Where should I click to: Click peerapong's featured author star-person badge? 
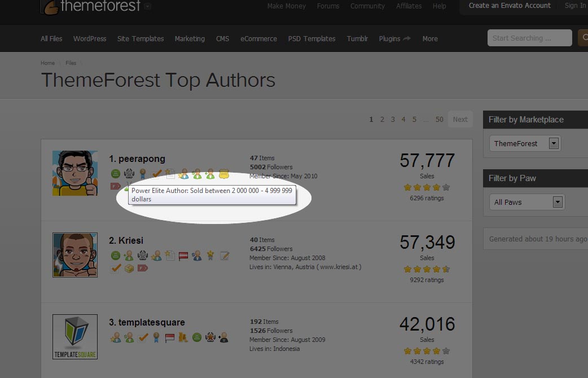tap(183, 174)
